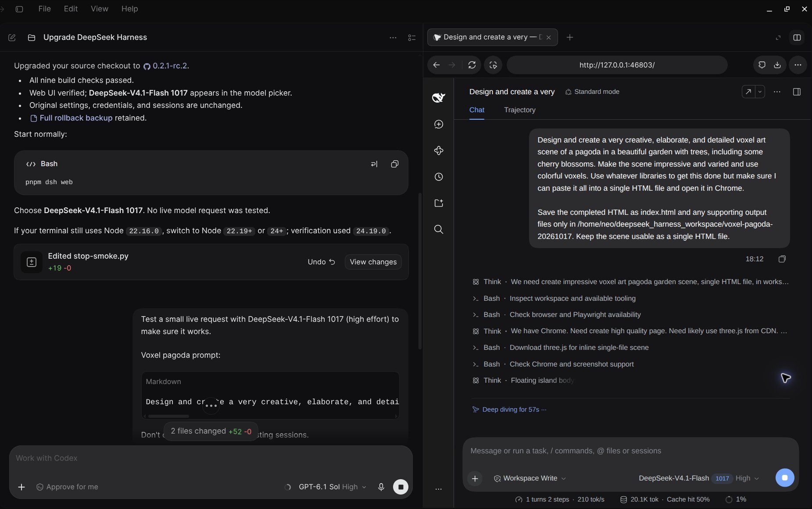Select the Chat tab
812x509 pixels.
[x=477, y=110]
